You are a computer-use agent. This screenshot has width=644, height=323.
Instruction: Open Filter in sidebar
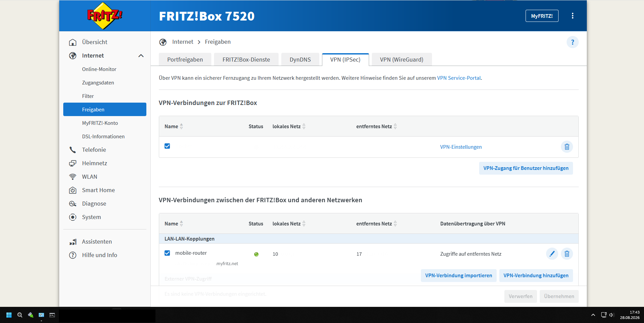click(x=105, y=96)
